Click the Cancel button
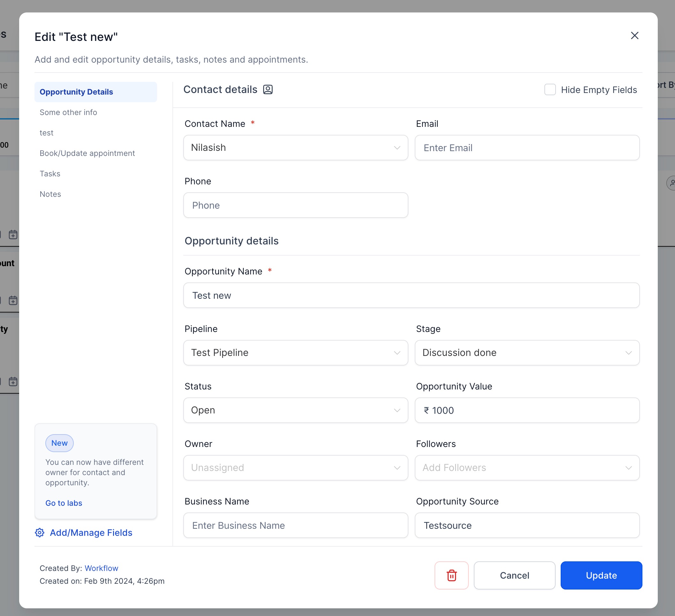The image size is (675, 616). [x=514, y=575]
